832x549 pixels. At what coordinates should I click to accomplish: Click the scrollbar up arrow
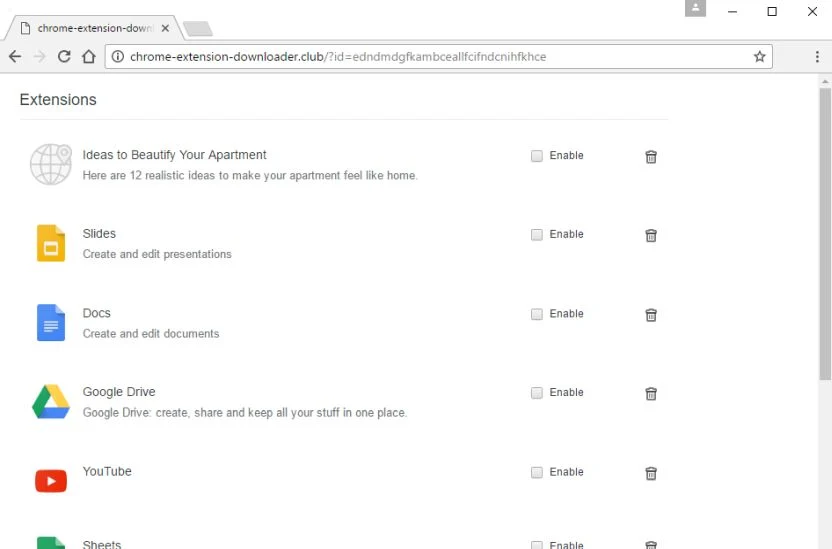825,81
